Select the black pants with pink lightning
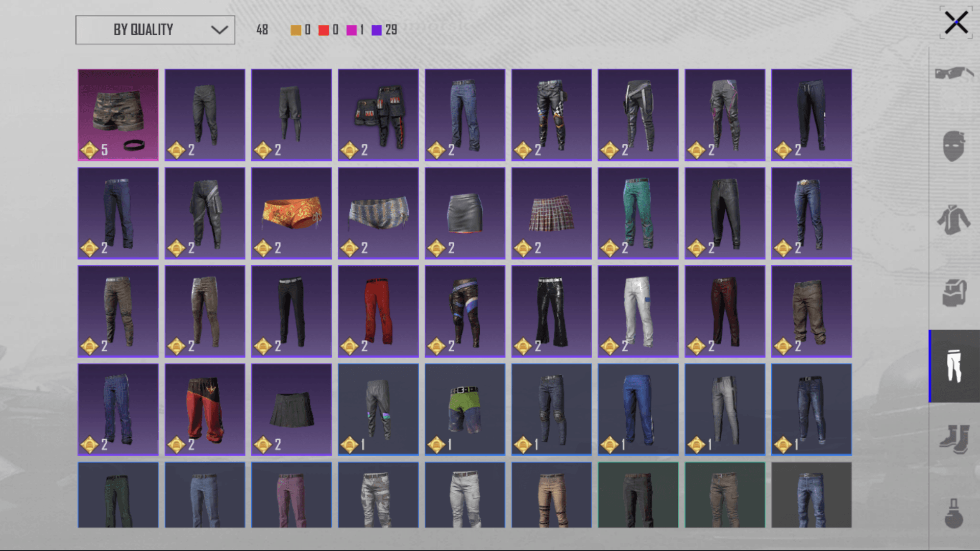 click(x=725, y=115)
